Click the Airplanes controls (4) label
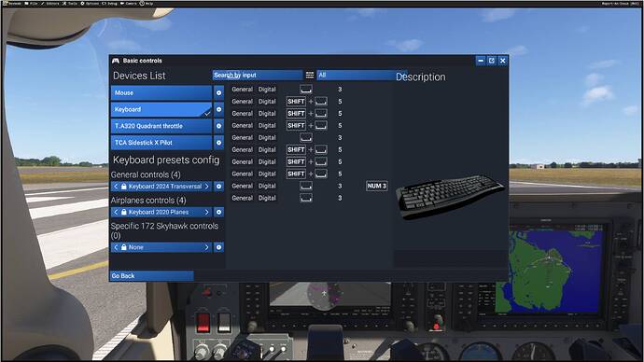 click(148, 201)
